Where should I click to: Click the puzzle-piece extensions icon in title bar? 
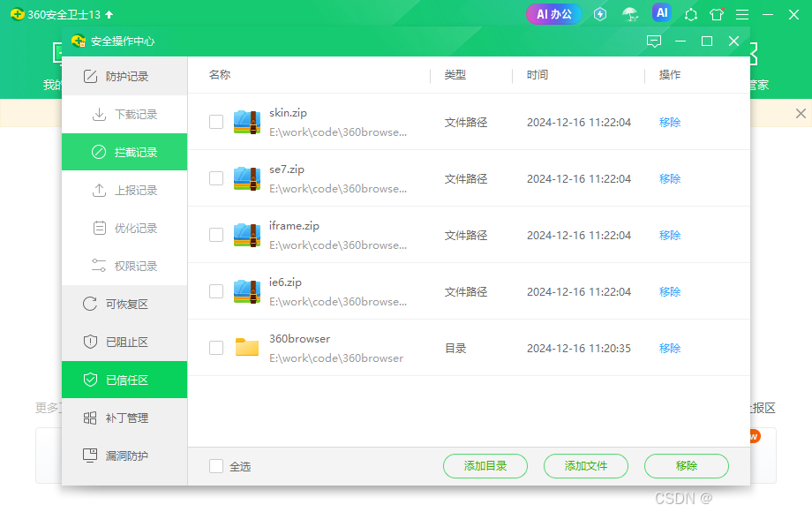tap(691, 14)
